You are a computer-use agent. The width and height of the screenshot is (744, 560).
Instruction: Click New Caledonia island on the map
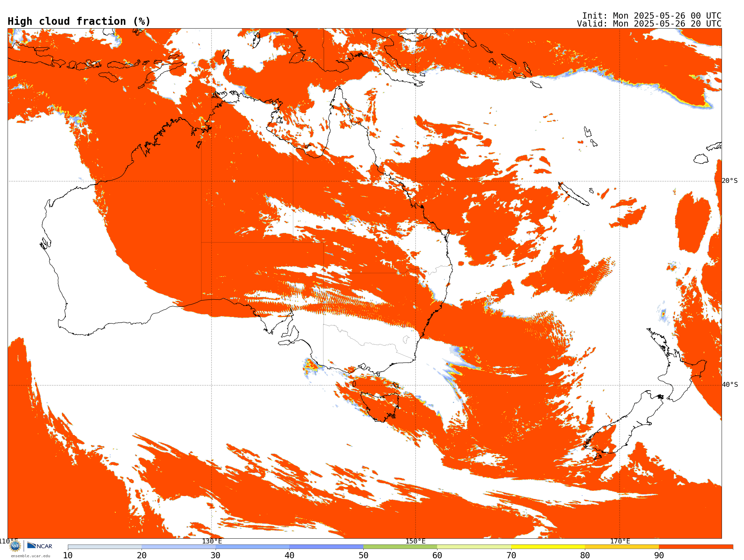coord(573,194)
